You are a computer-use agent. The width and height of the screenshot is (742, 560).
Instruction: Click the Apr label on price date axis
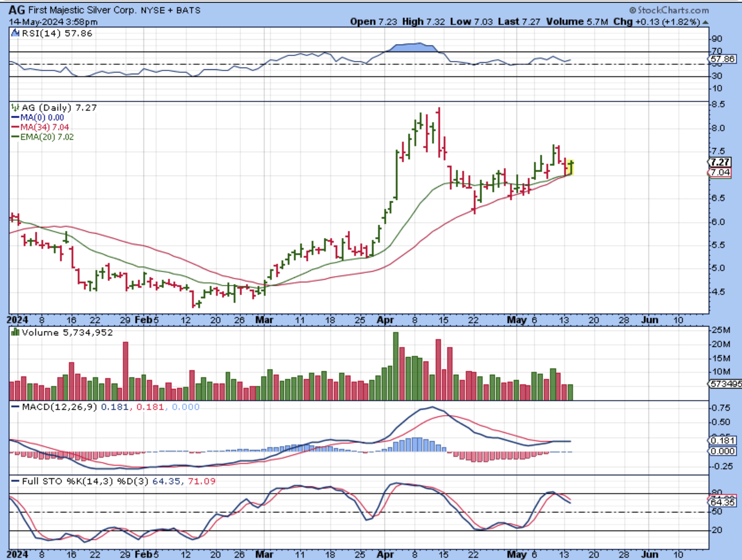point(385,320)
